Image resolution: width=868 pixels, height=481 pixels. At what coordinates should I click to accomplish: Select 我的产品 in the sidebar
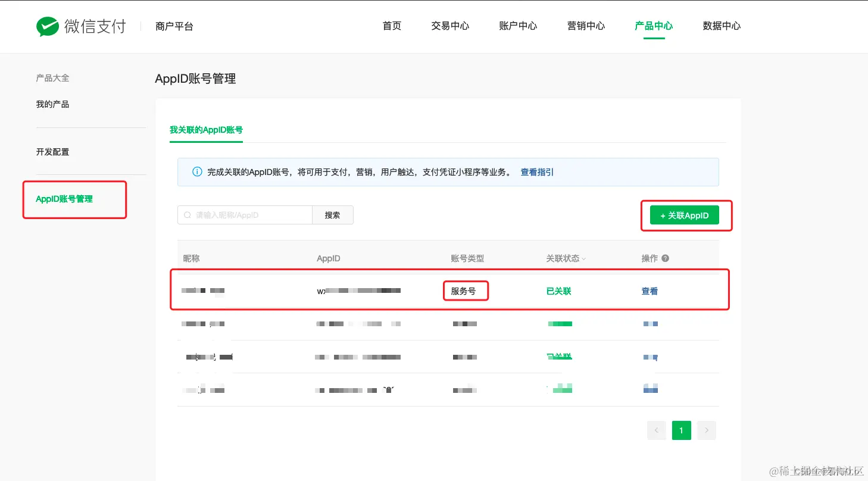(52, 104)
